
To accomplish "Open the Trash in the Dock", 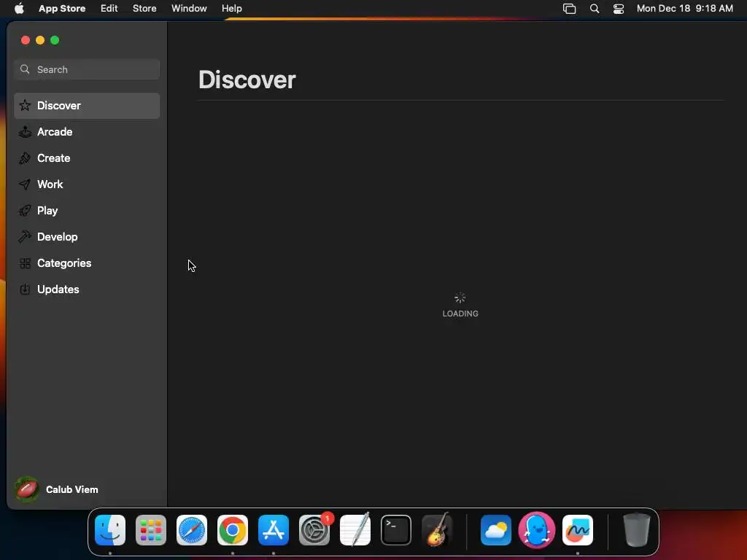I will tap(636, 530).
